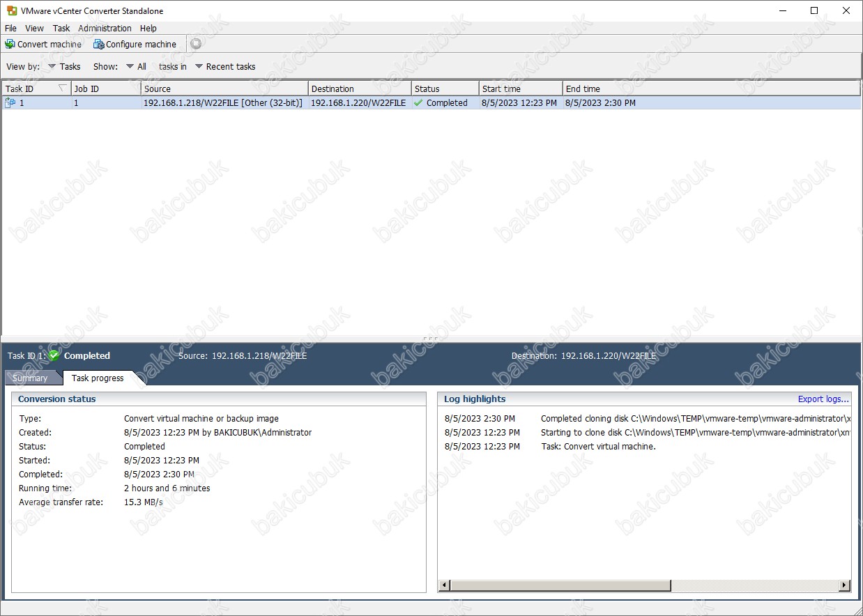
Task: Click 'Convert virtual machine or backup image' type value
Action: [201, 419]
